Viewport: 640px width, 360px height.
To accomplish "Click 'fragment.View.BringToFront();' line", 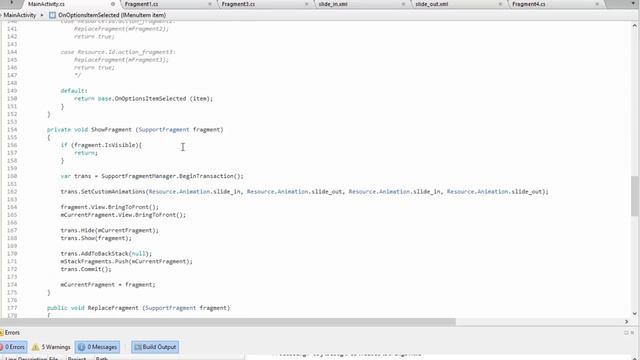I will [110, 207].
